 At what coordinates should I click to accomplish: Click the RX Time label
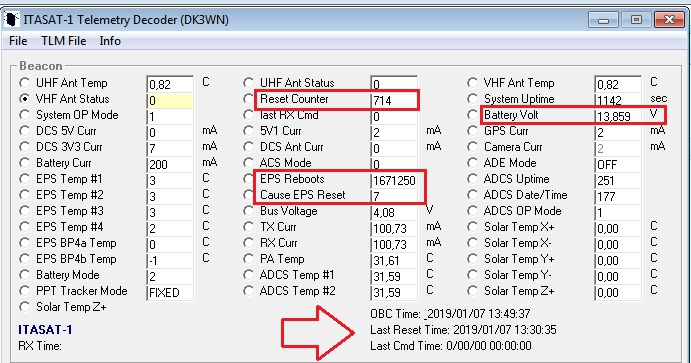[x=40, y=346]
